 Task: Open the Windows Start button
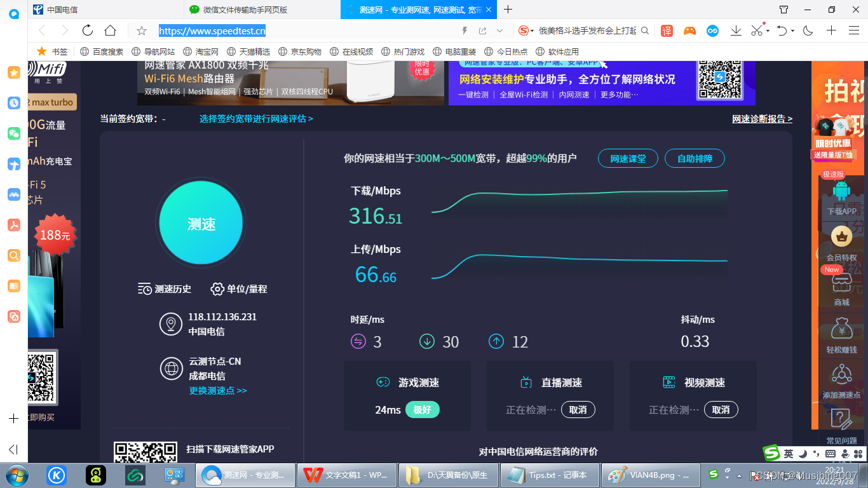(x=17, y=475)
